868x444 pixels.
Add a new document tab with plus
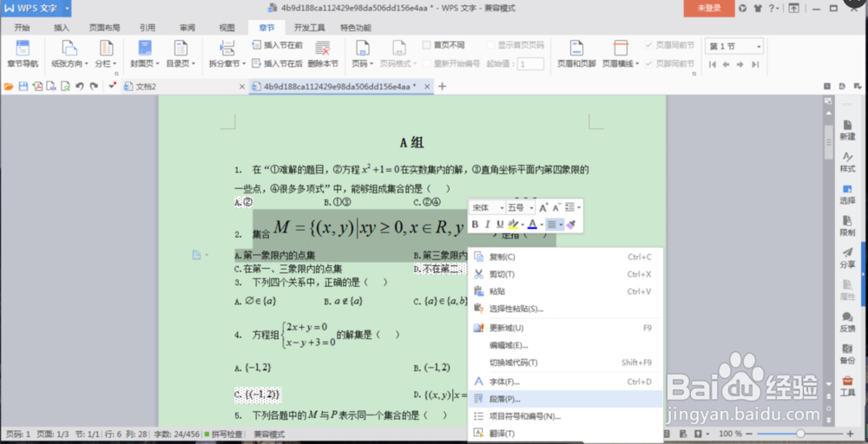point(443,86)
